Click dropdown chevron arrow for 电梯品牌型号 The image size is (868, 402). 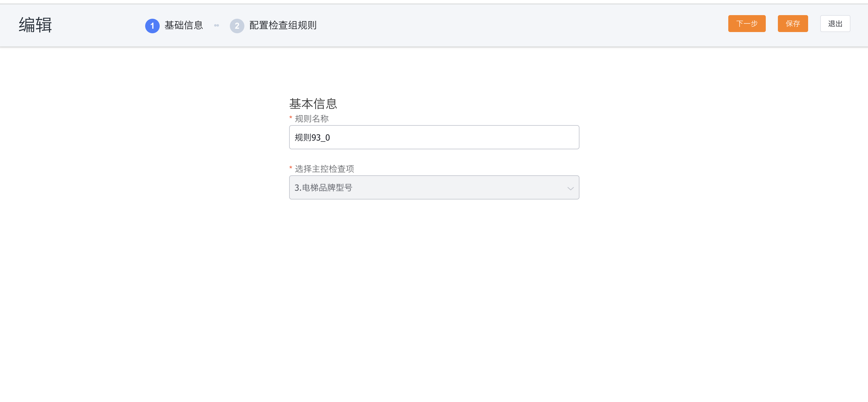570,188
